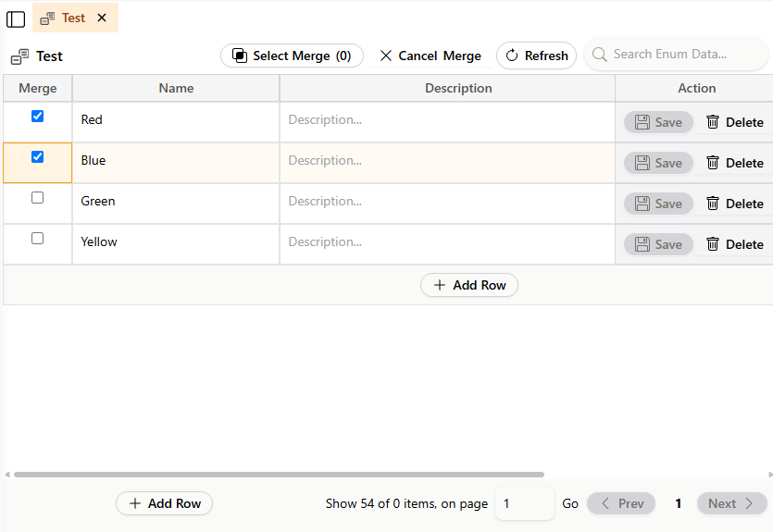Screen dimensions: 773x532
Task: Edit the Green name cell
Action: tap(176, 202)
